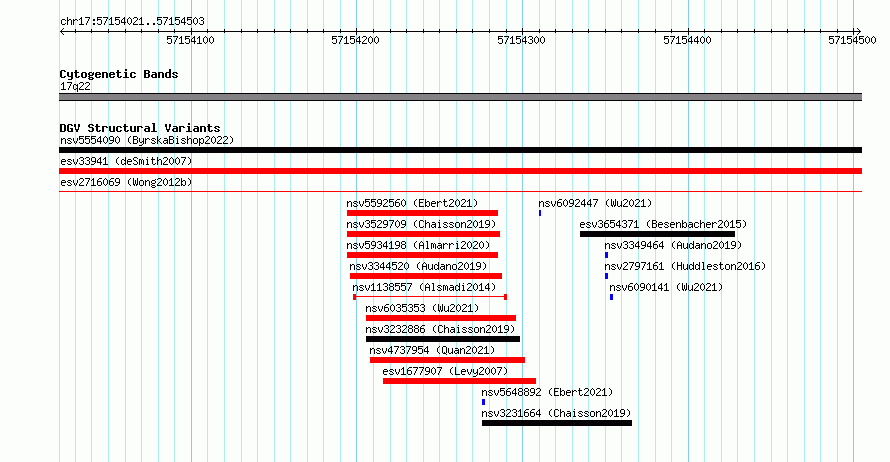Select the black nsv5554090 variant bar
This screenshot has height=462, width=890.
coord(460,150)
